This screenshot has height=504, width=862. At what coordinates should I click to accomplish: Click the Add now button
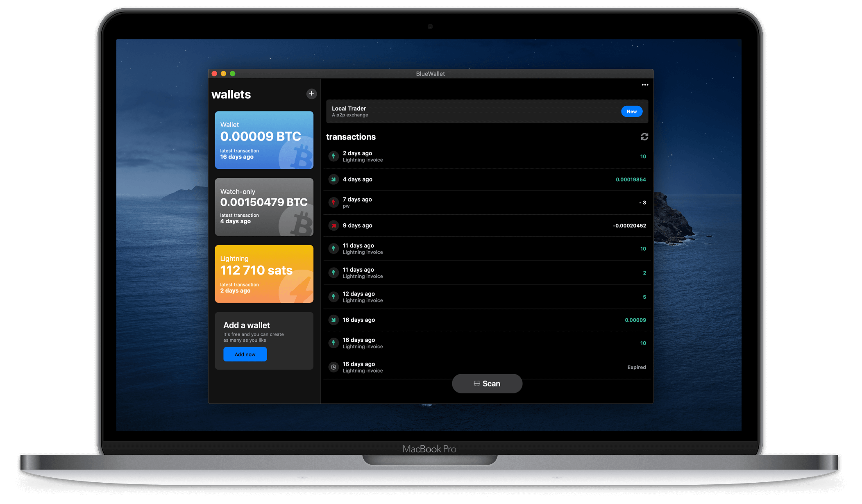point(245,354)
